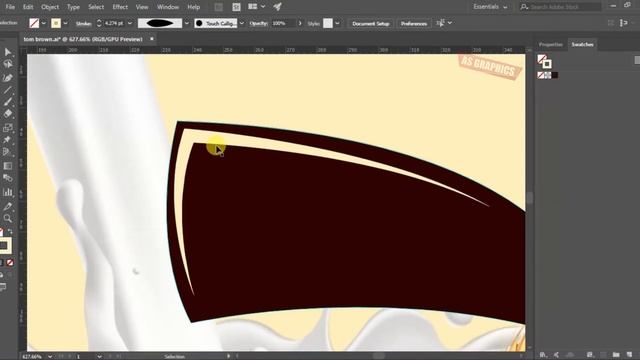This screenshot has width=640, height=360.
Task: Open the stroke weight dropdown
Action: coord(130,23)
